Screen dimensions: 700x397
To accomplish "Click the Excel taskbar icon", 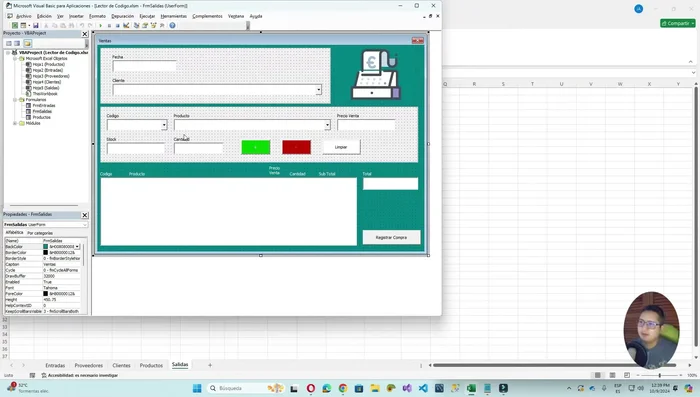I will [471, 388].
